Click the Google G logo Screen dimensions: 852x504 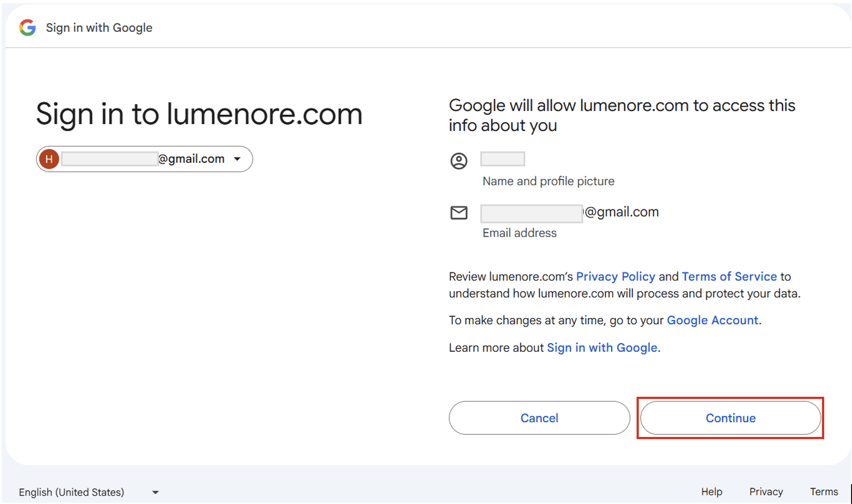[27, 28]
